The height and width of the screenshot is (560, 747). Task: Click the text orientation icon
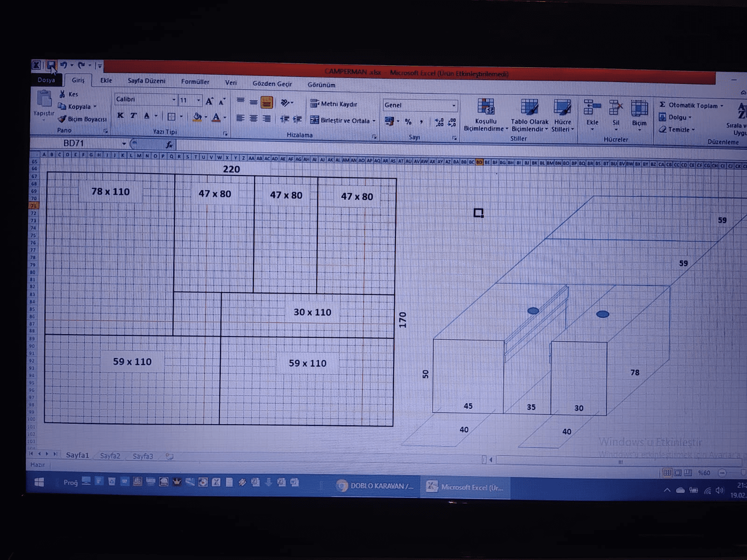[x=285, y=103]
